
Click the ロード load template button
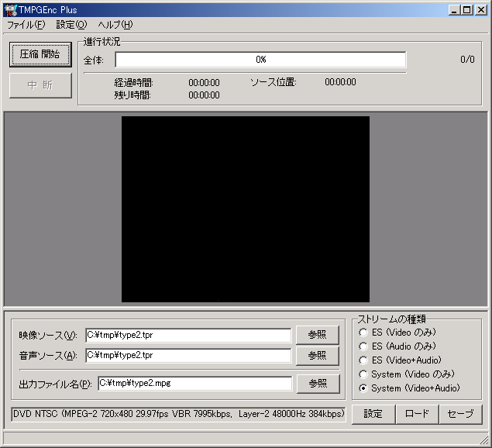coord(417,414)
